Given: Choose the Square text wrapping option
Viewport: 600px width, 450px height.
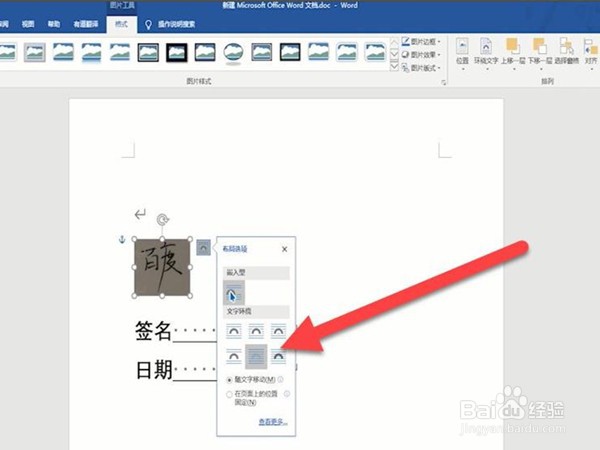Looking at the screenshot, I should pos(234,331).
